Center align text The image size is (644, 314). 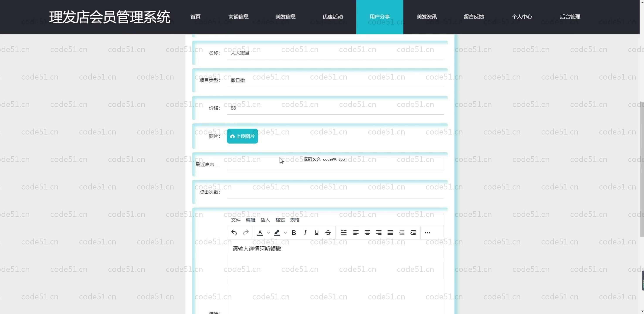pos(367,233)
